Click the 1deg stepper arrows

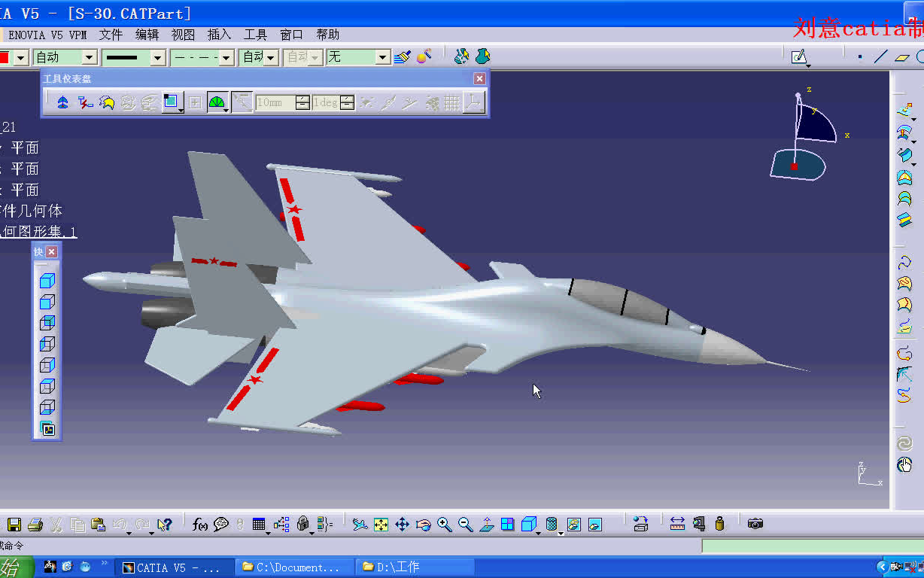point(347,102)
